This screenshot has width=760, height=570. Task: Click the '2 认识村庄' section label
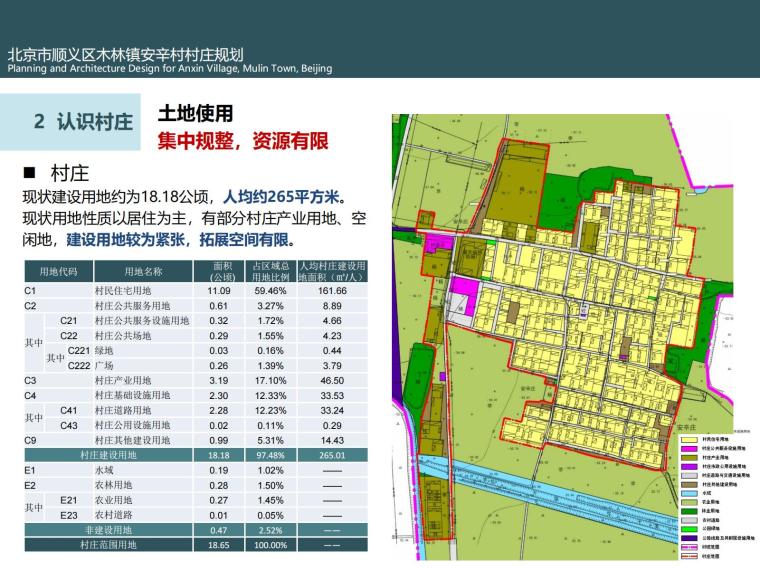click(x=83, y=122)
